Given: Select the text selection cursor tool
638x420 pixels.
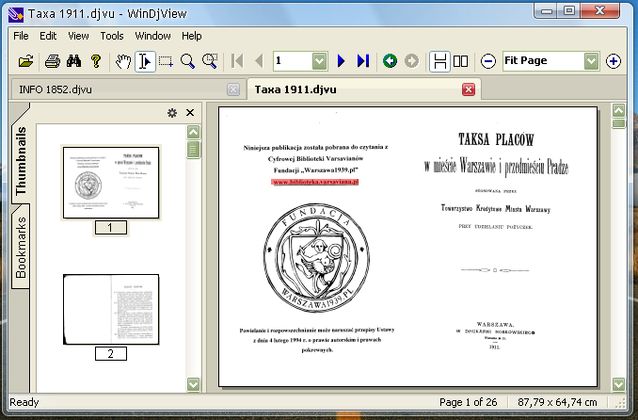Looking at the screenshot, I should (145, 61).
